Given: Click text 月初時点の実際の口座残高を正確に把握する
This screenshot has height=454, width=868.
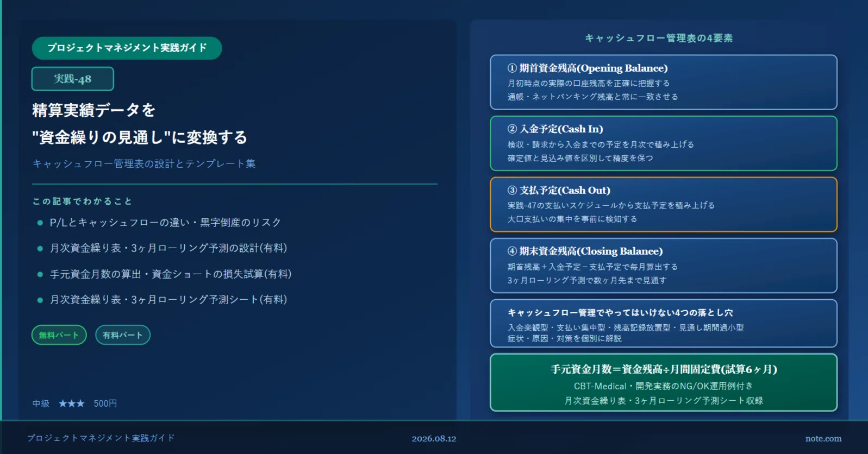Looking at the screenshot, I should (589, 83).
